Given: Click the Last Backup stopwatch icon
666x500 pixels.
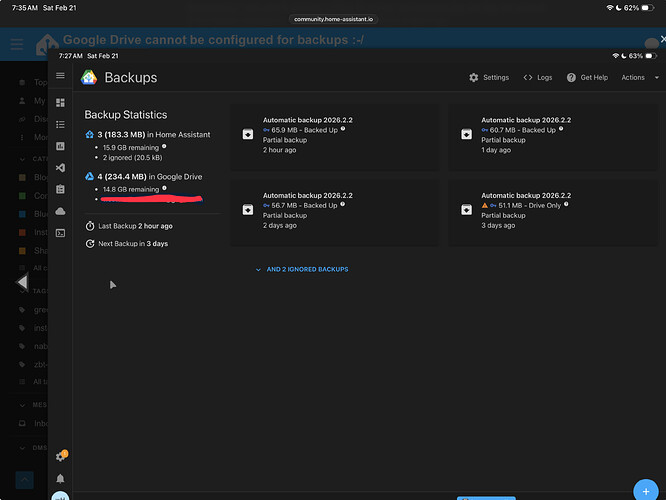Looking at the screenshot, I should pos(90,226).
